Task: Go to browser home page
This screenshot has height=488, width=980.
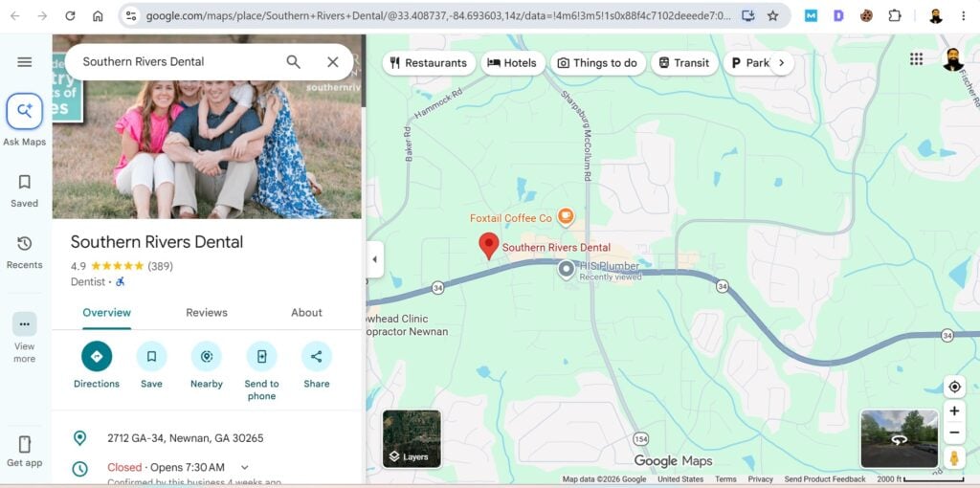Action: pos(98,16)
